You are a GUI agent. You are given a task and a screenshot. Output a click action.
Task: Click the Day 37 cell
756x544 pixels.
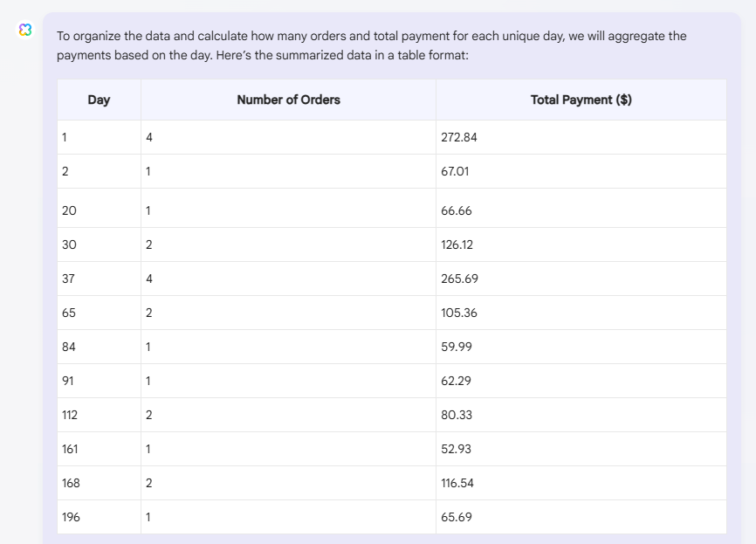pyautogui.click(x=99, y=279)
